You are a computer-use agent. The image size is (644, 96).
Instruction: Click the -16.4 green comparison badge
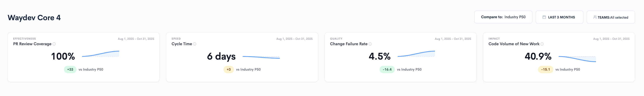pyautogui.click(x=387, y=69)
